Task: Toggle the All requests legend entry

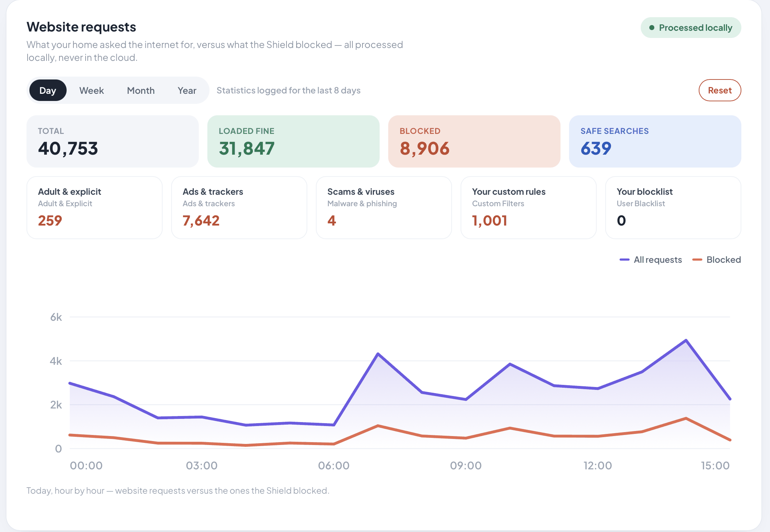Action: click(x=651, y=260)
